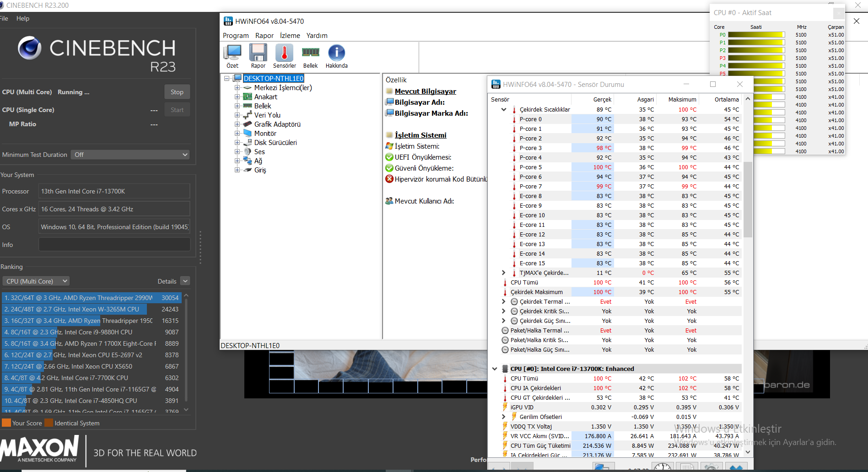Open the CPU (Multi Core) ranking dropdown
This screenshot has height=472, width=868.
(36, 281)
